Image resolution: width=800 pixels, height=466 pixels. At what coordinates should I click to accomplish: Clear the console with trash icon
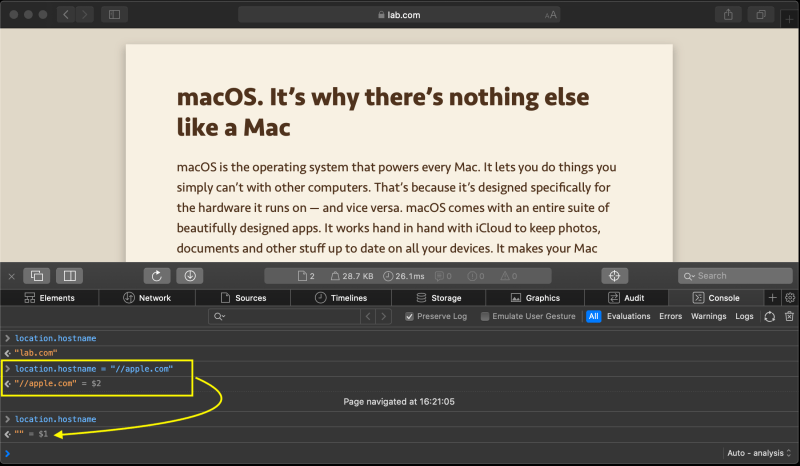coord(789,316)
